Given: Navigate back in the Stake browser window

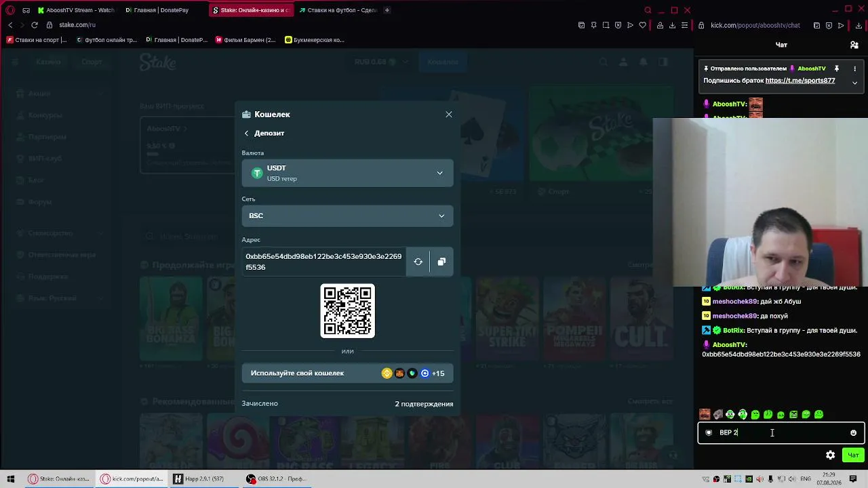Looking at the screenshot, I should tap(10, 25).
